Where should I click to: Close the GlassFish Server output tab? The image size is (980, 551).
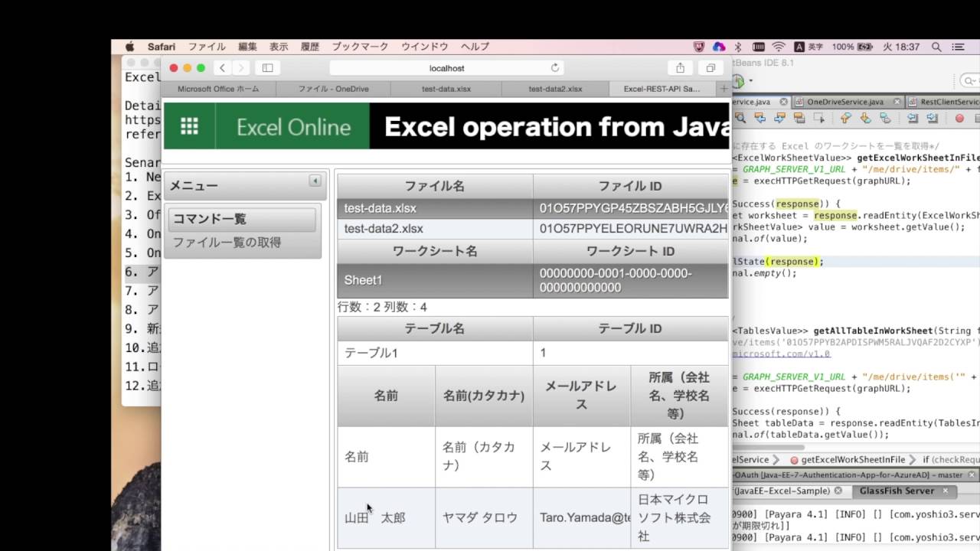coord(945,491)
